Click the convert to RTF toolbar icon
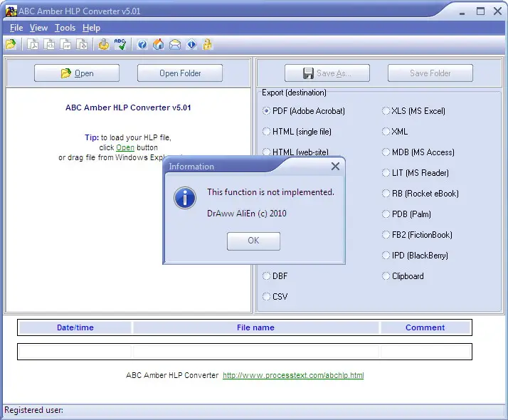 [x=65, y=44]
